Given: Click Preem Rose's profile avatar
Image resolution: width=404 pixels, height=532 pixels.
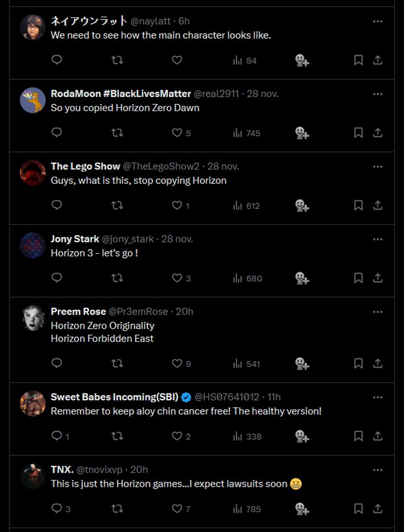Looking at the screenshot, I should coord(33,318).
